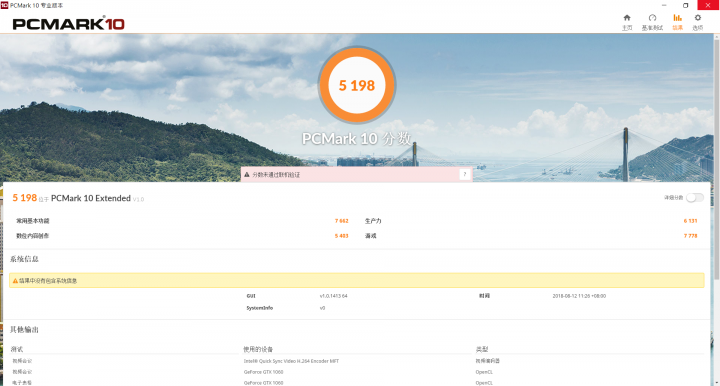Click the 系统信息 section heading
The image size is (720, 386).
tap(24, 259)
